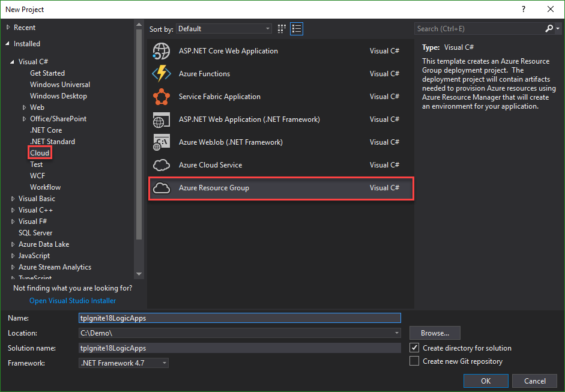Select .NET Core category
The height and width of the screenshot is (392, 565).
(46, 130)
